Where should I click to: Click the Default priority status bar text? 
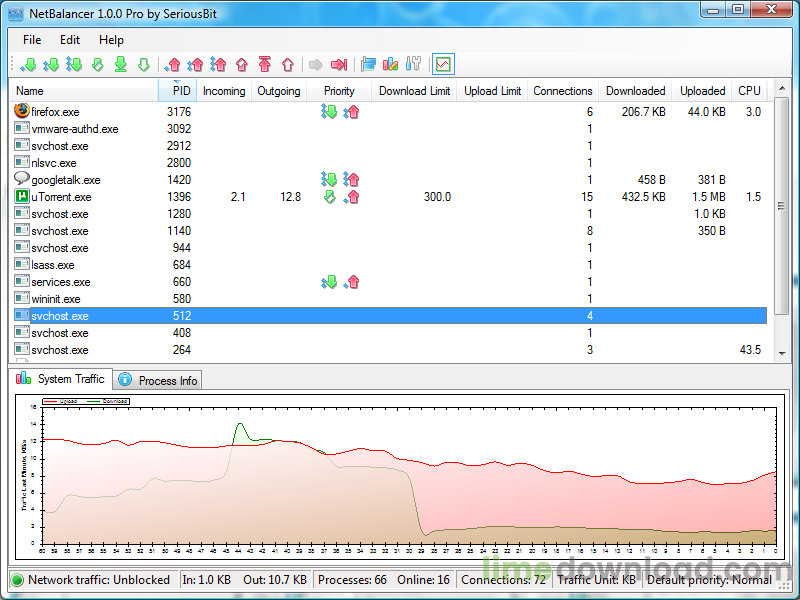pos(709,580)
